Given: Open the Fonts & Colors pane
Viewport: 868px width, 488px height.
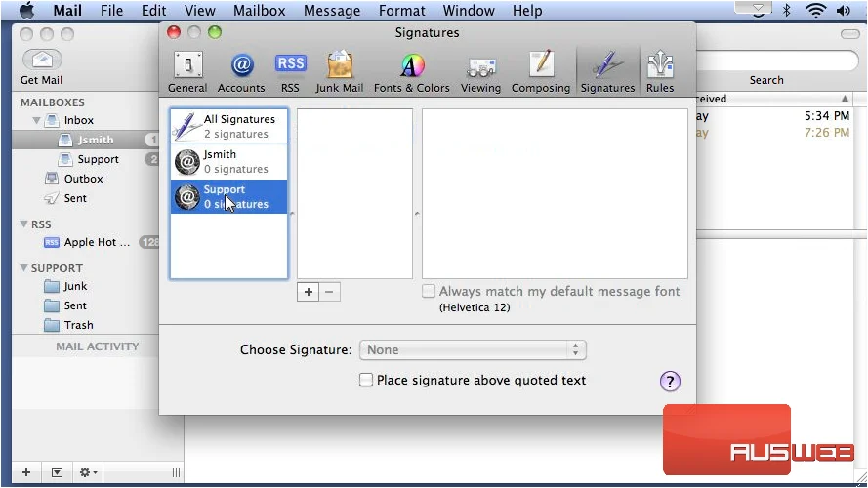Looking at the screenshot, I should click(412, 72).
